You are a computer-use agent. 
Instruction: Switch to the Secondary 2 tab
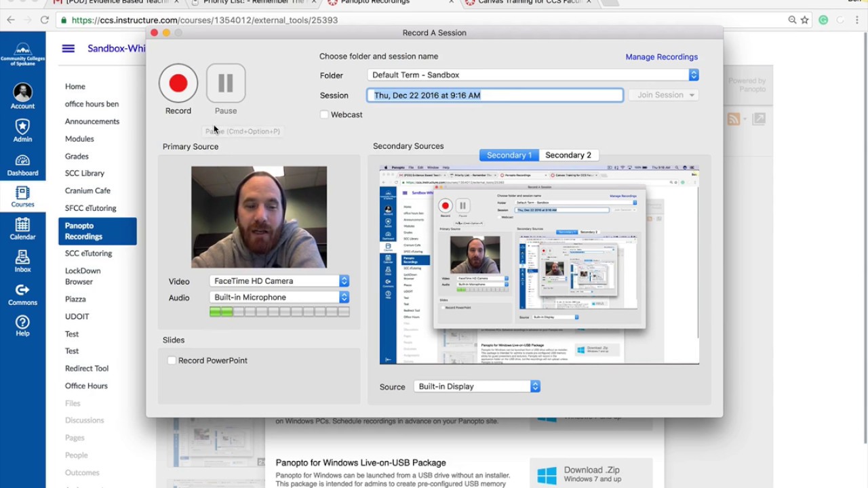pos(568,155)
